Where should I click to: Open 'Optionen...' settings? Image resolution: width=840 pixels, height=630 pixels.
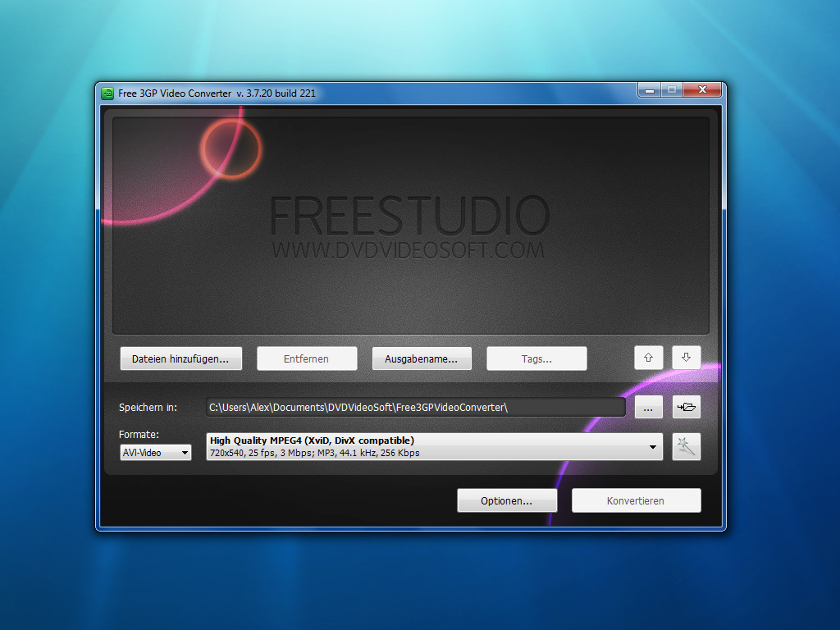point(507,500)
